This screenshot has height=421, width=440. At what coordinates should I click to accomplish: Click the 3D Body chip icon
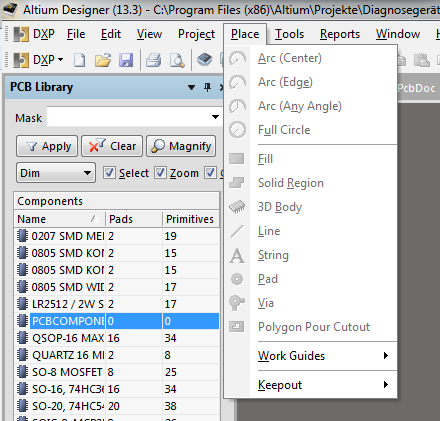(x=237, y=207)
